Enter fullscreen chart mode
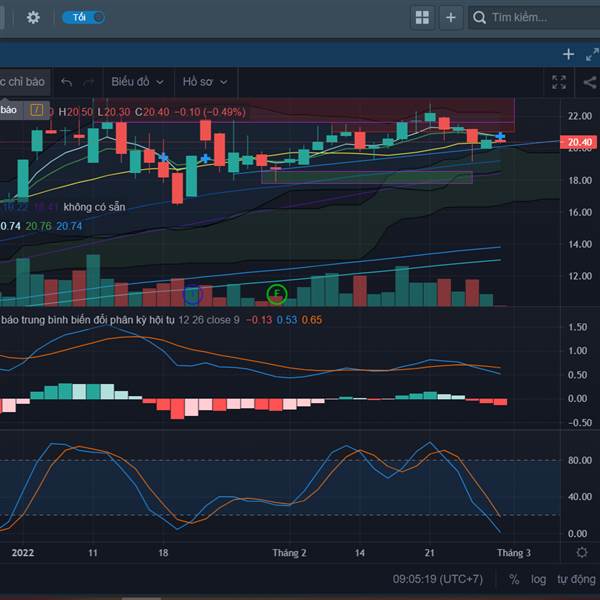This screenshot has height=600, width=600. [x=559, y=82]
